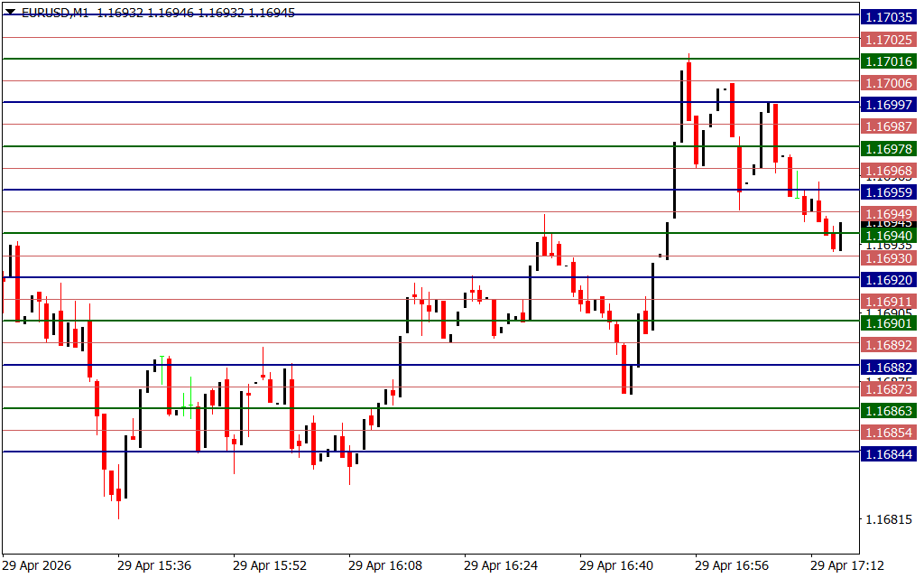Image resolution: width=924 pixels, height=578 pixels.
Task: Click the chart menu triangle beside EURUSD,M1
Action: click(10, 12)
